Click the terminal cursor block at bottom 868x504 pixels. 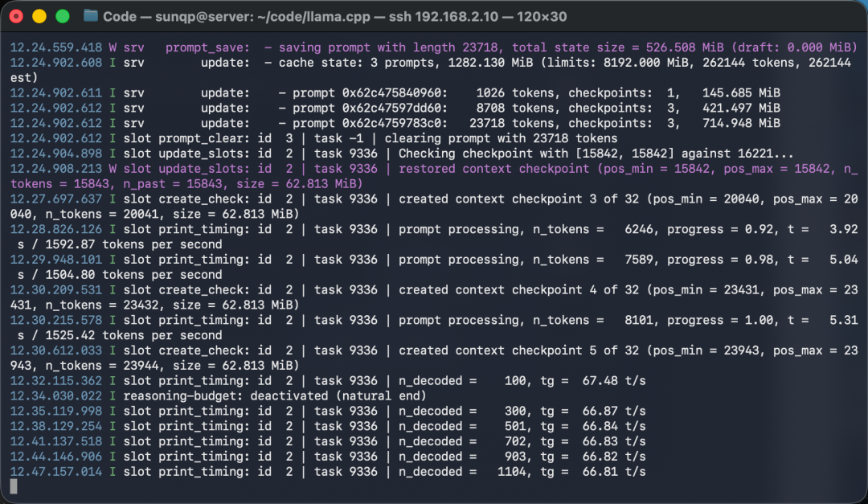tap(14, 486)
